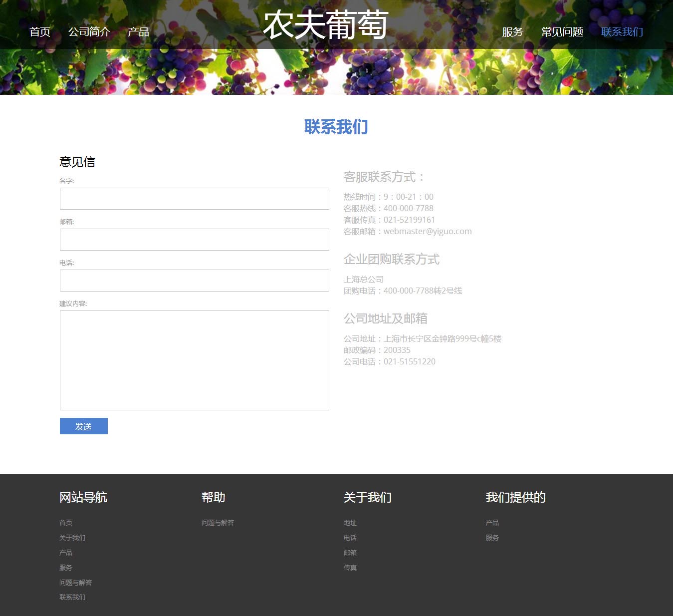Focus the 名字 input field
The image size is (673, 616).
[195, 199]
